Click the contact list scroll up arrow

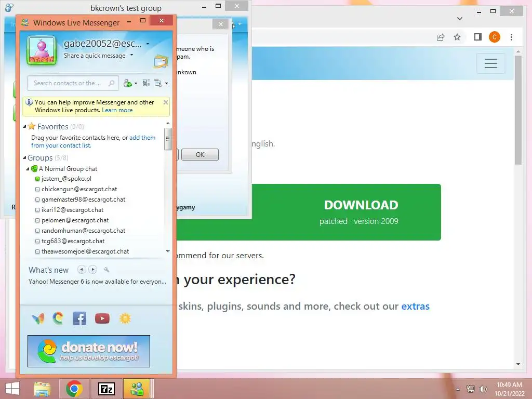168,123
